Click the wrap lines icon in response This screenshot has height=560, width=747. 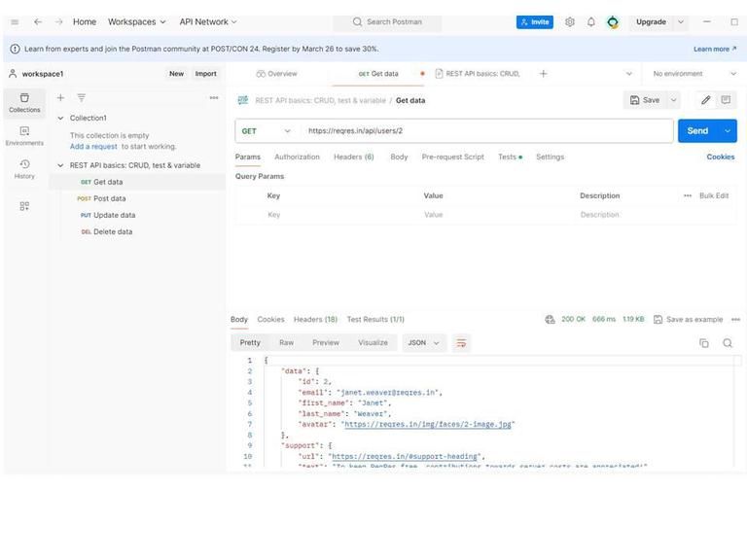pos(462,342)
